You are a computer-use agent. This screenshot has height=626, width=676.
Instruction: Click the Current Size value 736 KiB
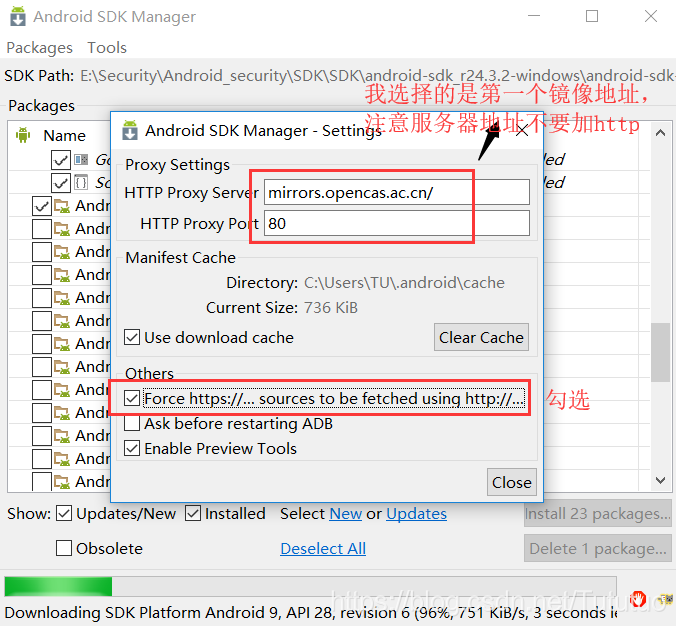point(331,307)
